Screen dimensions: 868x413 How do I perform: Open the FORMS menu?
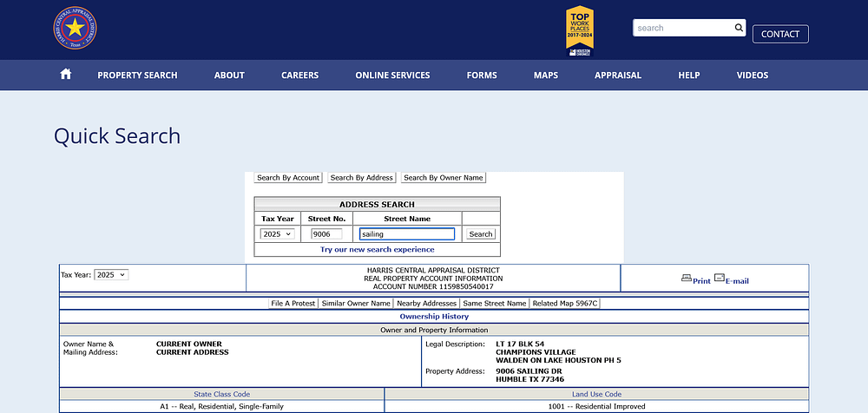pyautogui.click(x=482, y=75)
